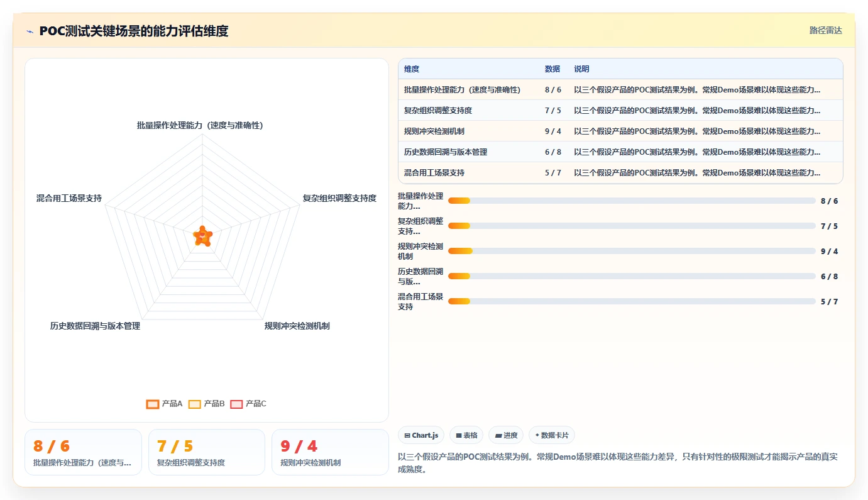Open the 9 / 4 规则冲突检测机制 data card
This screenshot has height=500, width=868.
(x=331, y=452)
